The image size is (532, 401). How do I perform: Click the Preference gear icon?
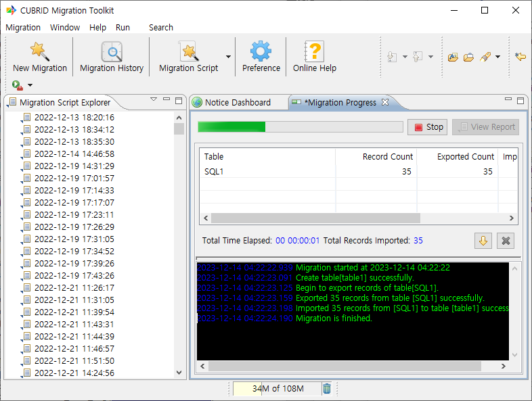(261, 51)
